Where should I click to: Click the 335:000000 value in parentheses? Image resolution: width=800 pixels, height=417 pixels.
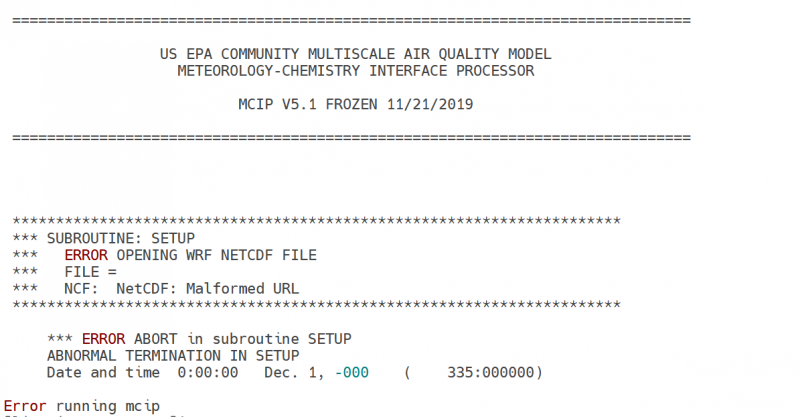(x=489, y=372)
